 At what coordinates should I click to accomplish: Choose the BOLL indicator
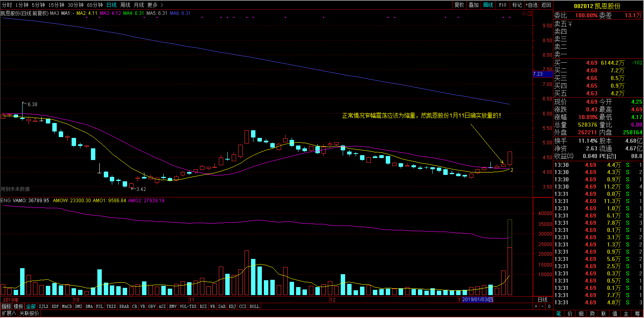click(254, 306)
